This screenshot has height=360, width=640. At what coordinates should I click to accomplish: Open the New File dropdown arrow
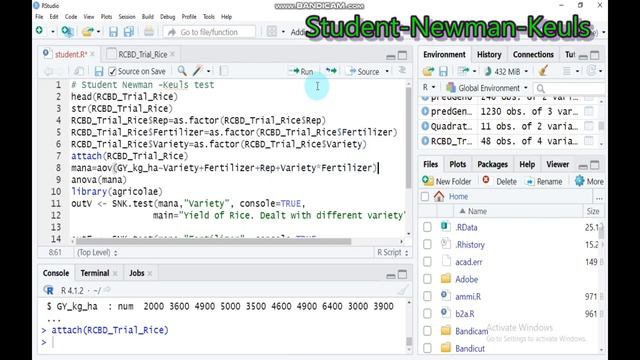pos(53,31)
